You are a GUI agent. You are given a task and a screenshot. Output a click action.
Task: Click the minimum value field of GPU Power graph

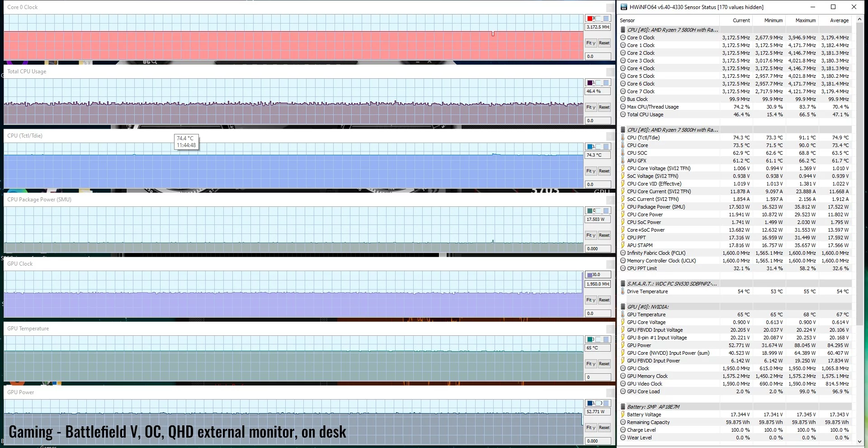tap(598, 441)
